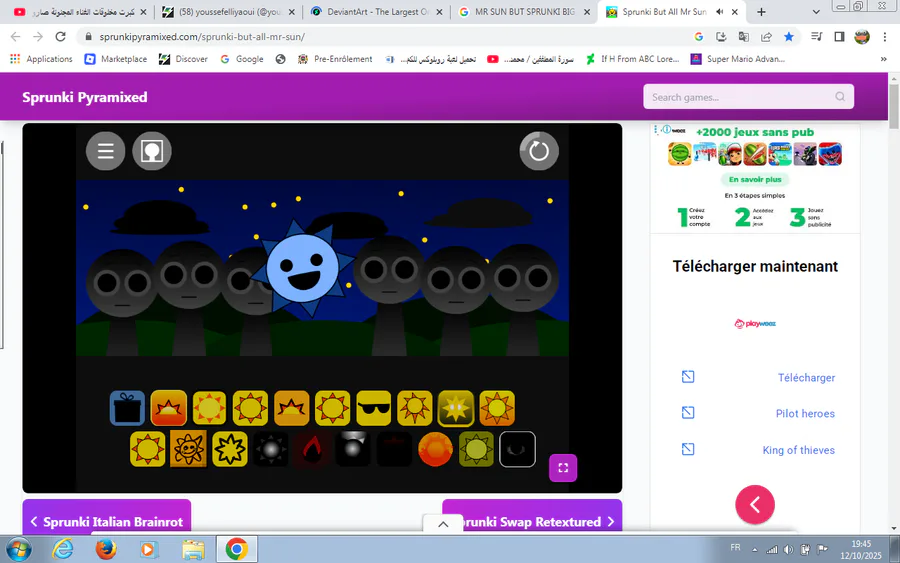Open the Windows Start button
Screen dimensions: 900x563
point(17,549)
